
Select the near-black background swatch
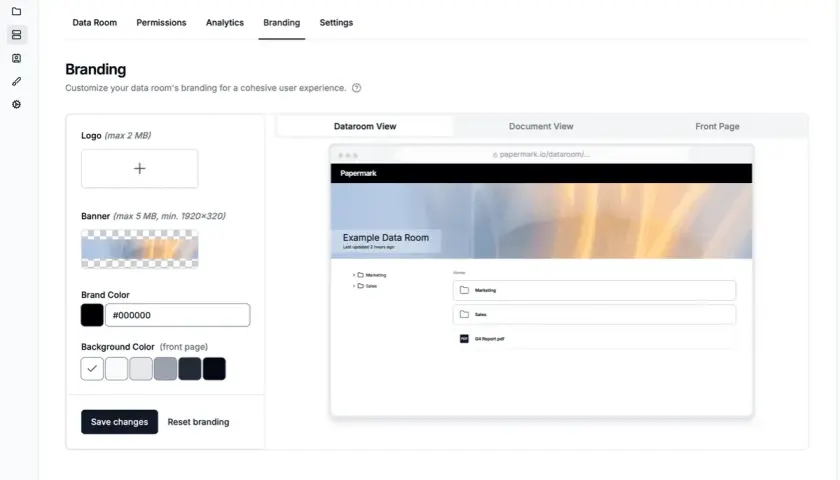point(214,369)
